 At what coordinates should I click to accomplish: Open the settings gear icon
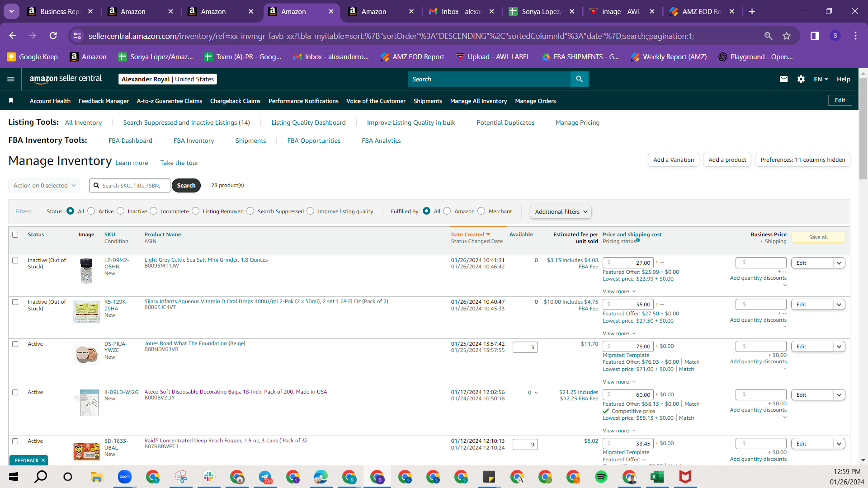pyautogui.click(x=801, y=79)
